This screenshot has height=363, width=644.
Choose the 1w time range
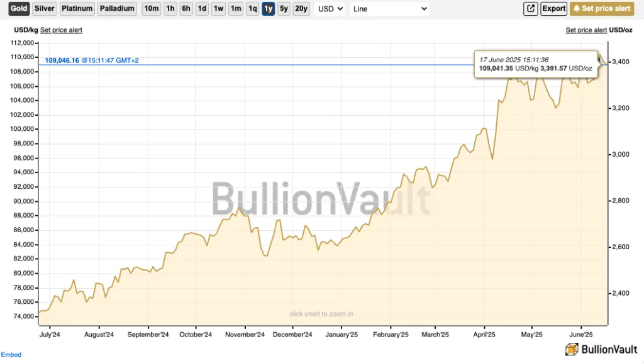218,9
